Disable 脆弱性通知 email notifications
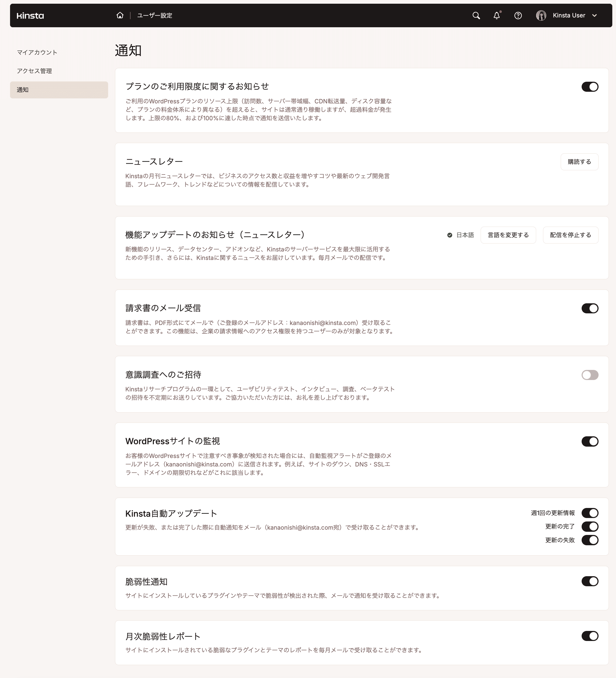 point(590,581)
